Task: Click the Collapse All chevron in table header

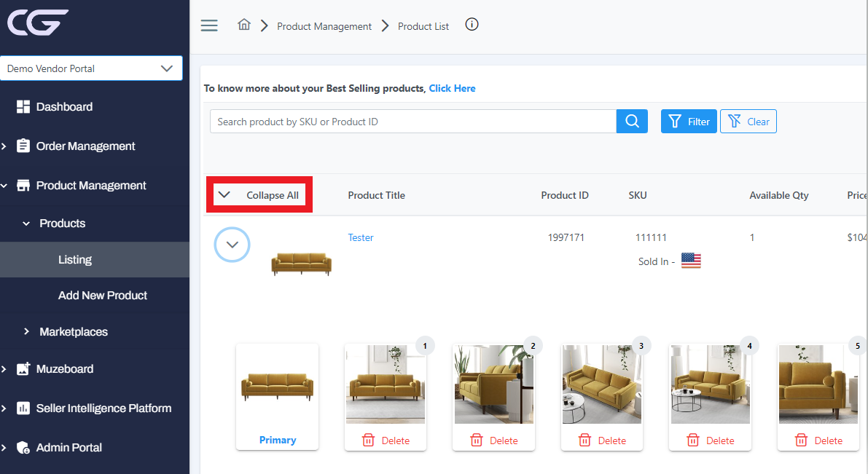Action: coord(224,194)
